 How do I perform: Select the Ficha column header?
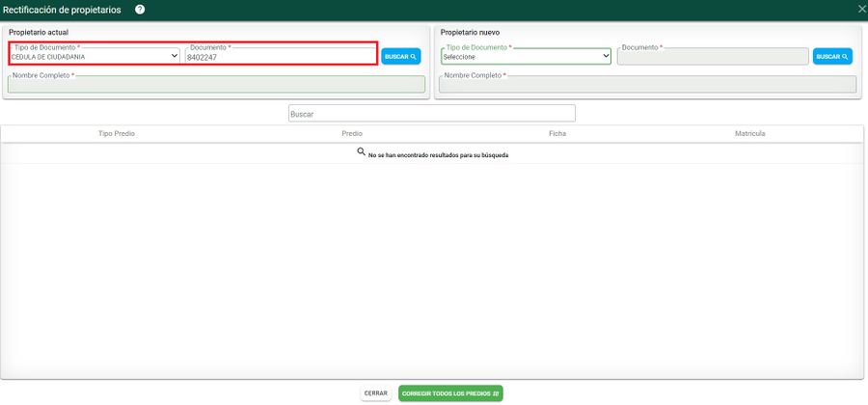[x=557, y=133]
